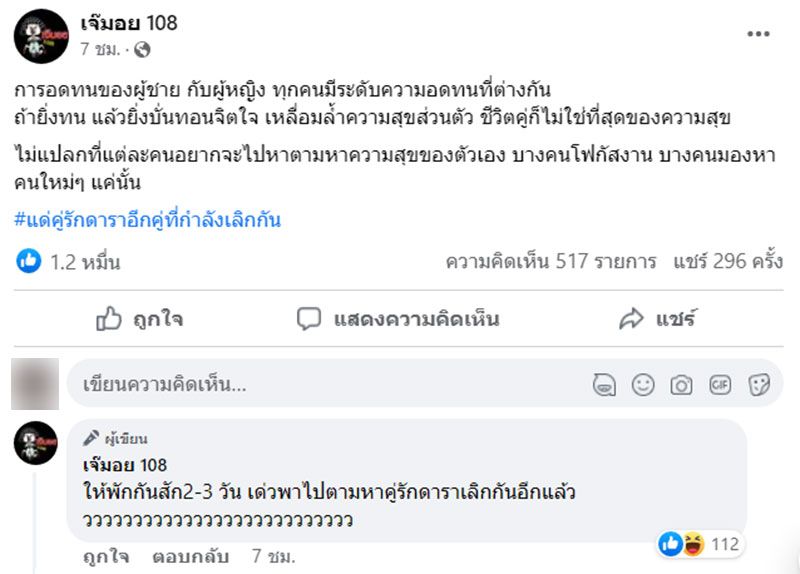Open the #แด่คู่รักดาราอีกคู่ที่กำลังเลิกกัน hashtag

click(x=149, y=220)
